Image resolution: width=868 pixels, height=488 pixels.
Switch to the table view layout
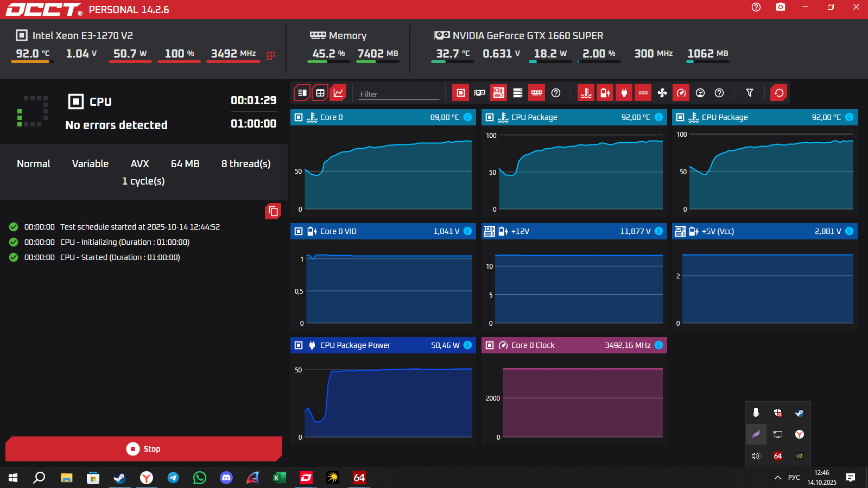(320, 93)
